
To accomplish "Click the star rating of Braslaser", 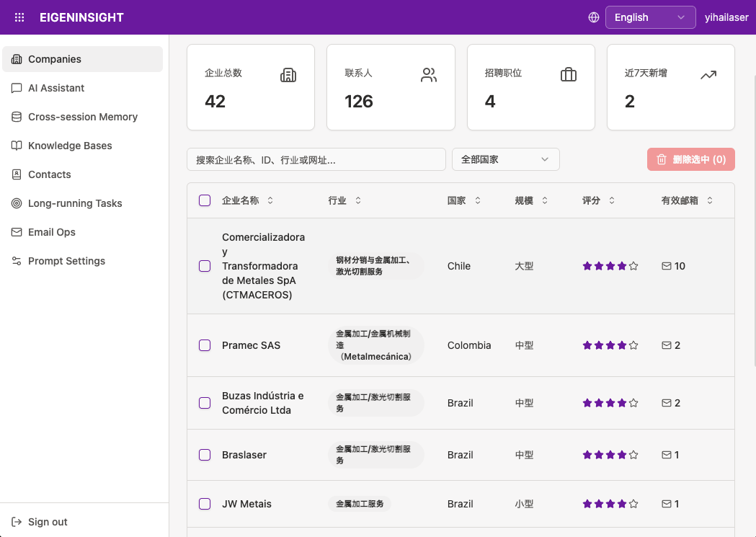I will point(610,455).
